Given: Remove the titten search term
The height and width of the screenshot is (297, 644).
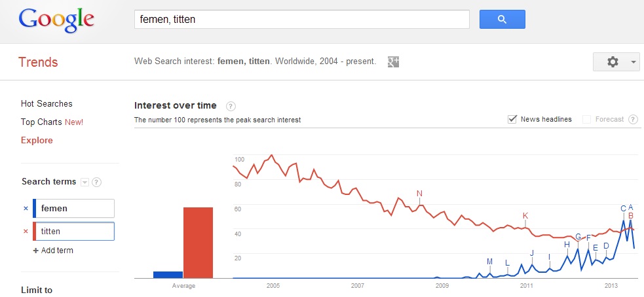Looking at the screenshot, I should point(26,232).
